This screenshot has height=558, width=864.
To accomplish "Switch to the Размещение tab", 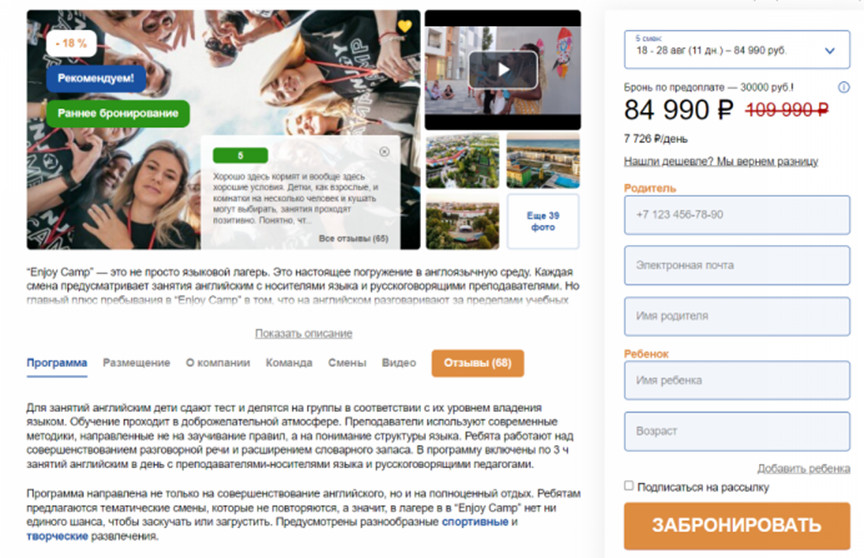I will click(x=136, y=362).
